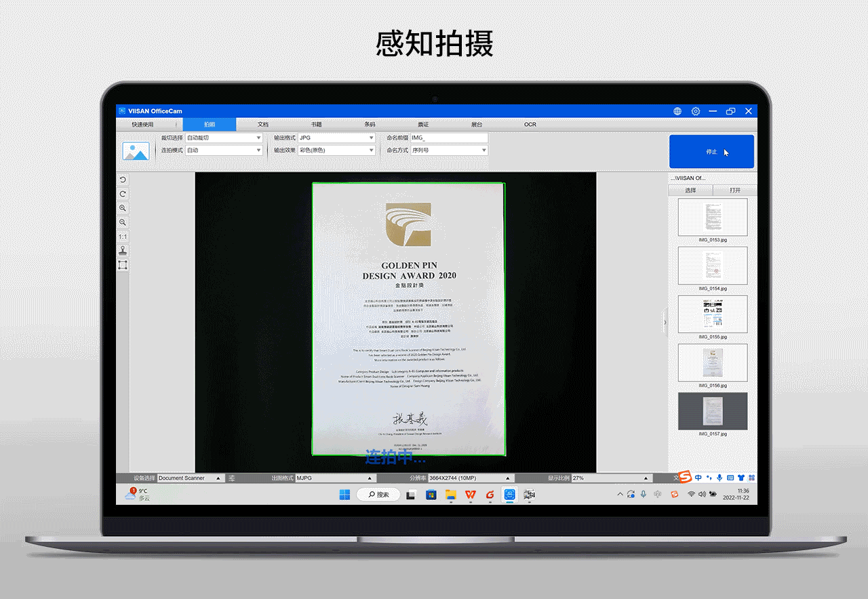Select the stamp watermark tool
Viewport: 868px width, 599px height.
pos(123,251)
